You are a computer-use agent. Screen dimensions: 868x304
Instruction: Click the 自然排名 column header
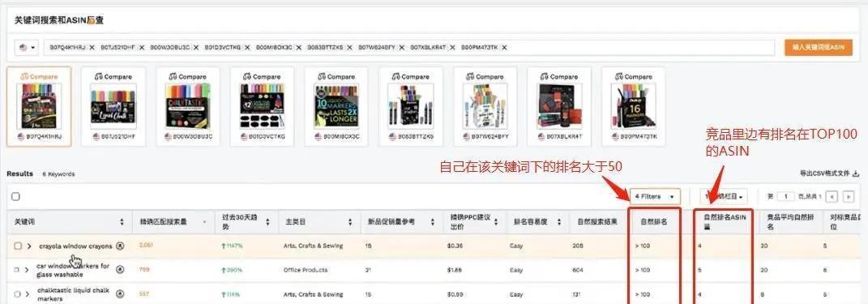tap(654, 222)
